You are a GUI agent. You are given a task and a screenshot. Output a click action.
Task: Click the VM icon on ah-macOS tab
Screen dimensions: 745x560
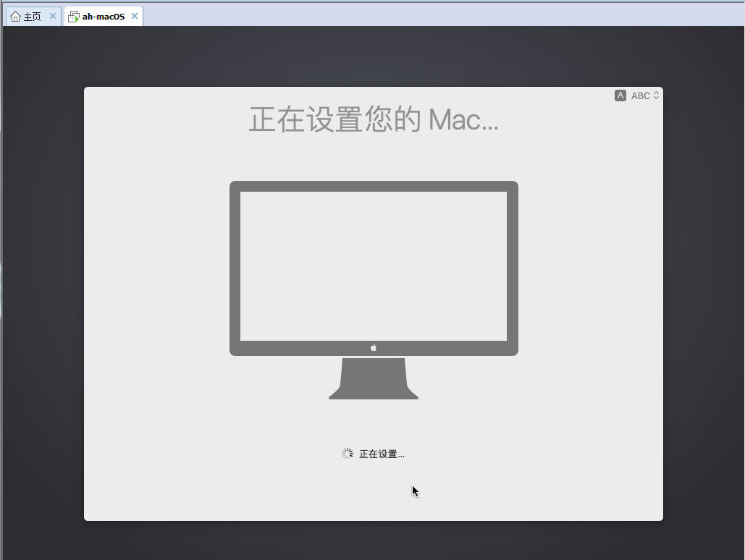[73, 17]
